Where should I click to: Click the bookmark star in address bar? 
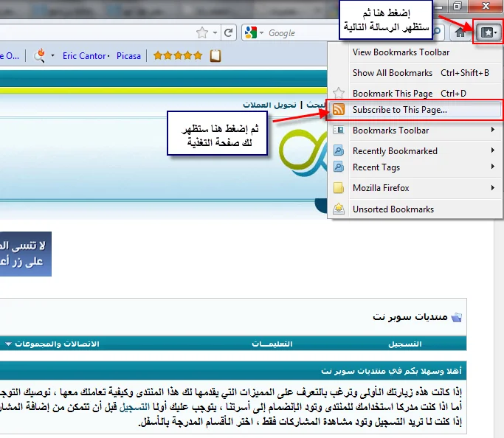pos(202,32)
